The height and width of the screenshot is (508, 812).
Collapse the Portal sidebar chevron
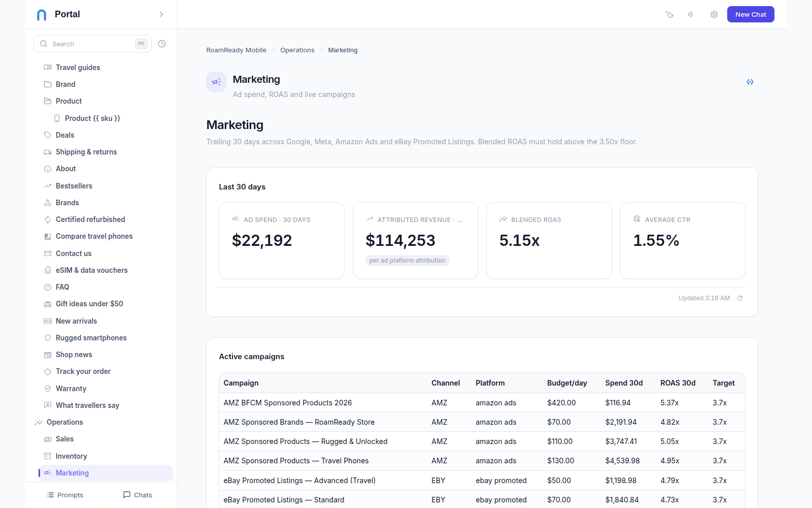161,14
